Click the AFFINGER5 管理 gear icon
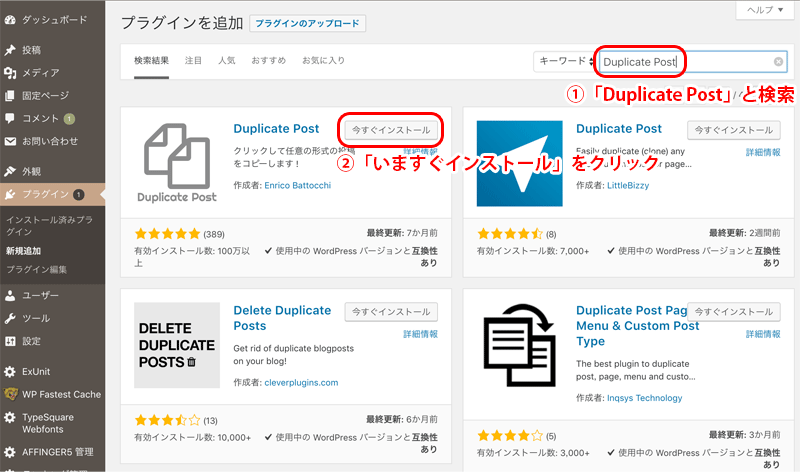This screenshot has width=800, height=472. pyautogui.click(x=10, y=452)
